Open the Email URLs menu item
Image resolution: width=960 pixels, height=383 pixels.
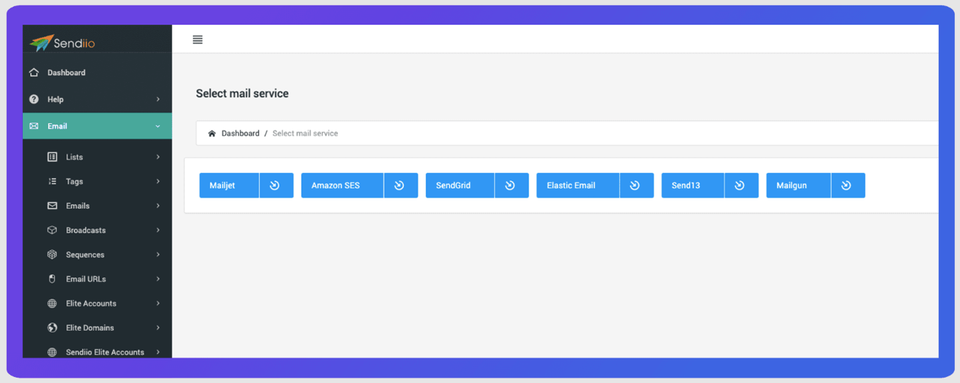click(97, 279)
